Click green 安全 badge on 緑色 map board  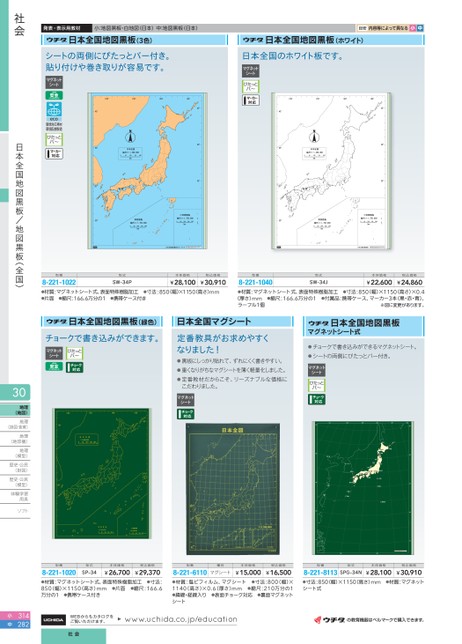coord(54,366)
